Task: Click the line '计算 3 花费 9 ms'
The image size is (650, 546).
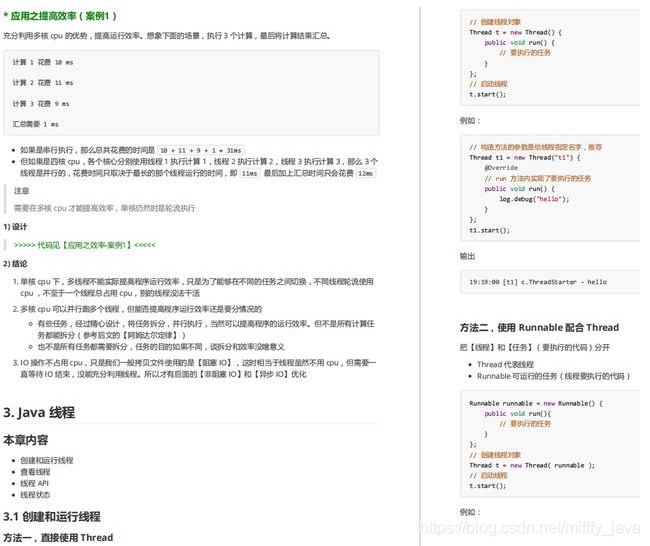Action: 41,104
